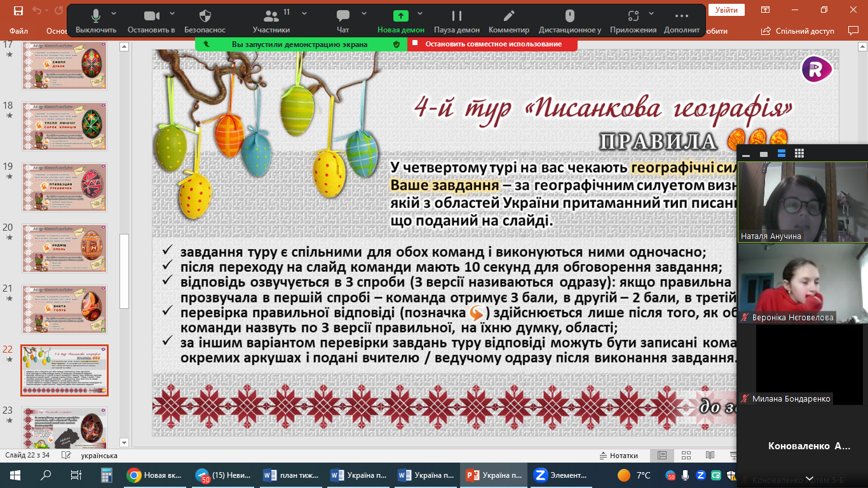
Task: Save the presentation with the floppy icon
Action: [x=18, y=11]
